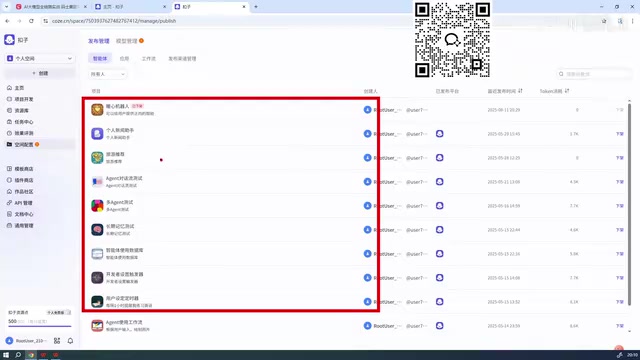Image resolution: width=640 pixels, height=360 pixels.
Task: Click the 暖心机器人 agent avatar
Action: [x=97, y=109]
